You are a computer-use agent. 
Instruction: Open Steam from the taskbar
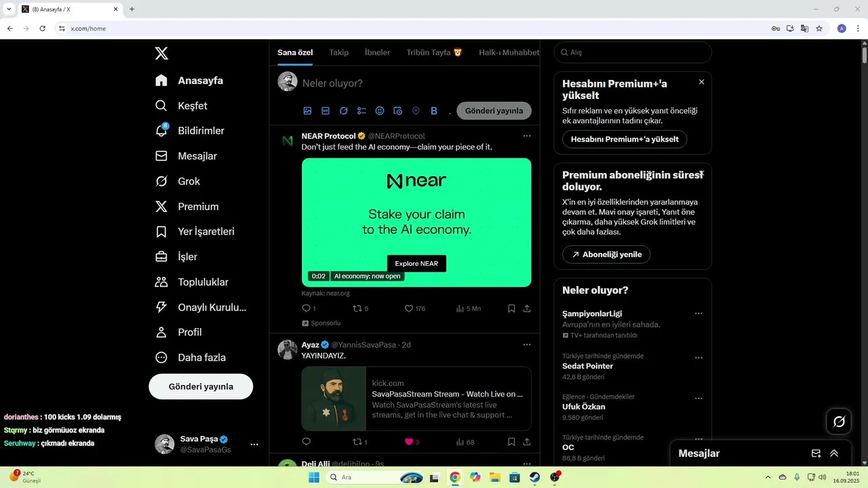(x=535, y=477)
